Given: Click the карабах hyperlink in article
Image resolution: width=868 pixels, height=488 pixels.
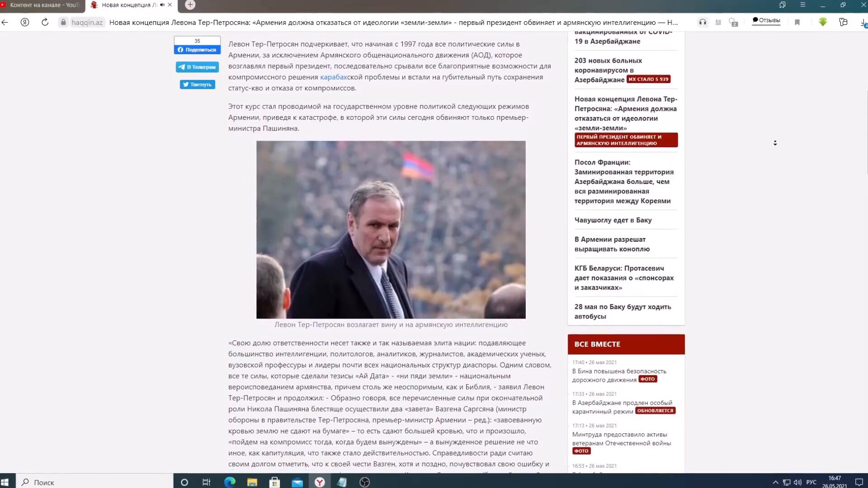Looking at the screenshot, I should pos(333,77).
